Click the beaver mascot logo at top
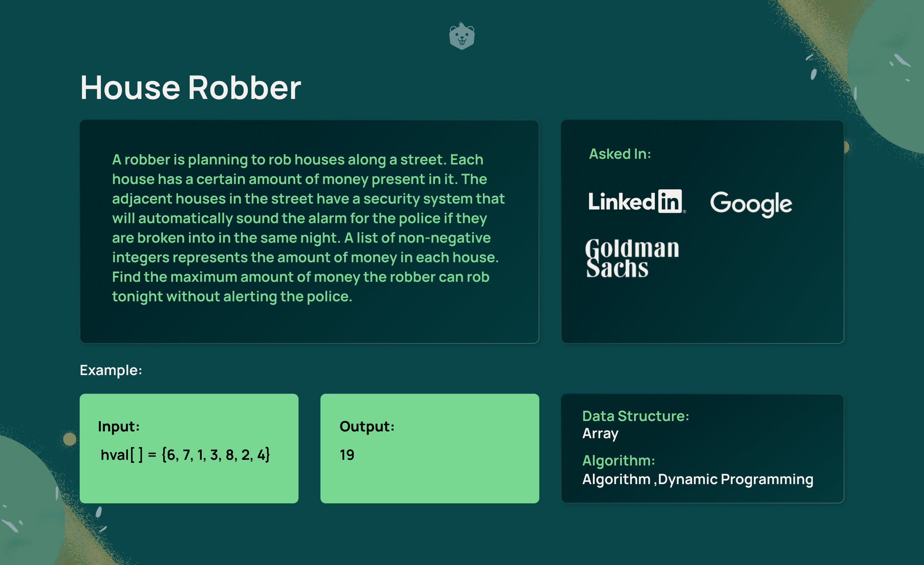The image size is (924, 565). [x=462, y=36]
